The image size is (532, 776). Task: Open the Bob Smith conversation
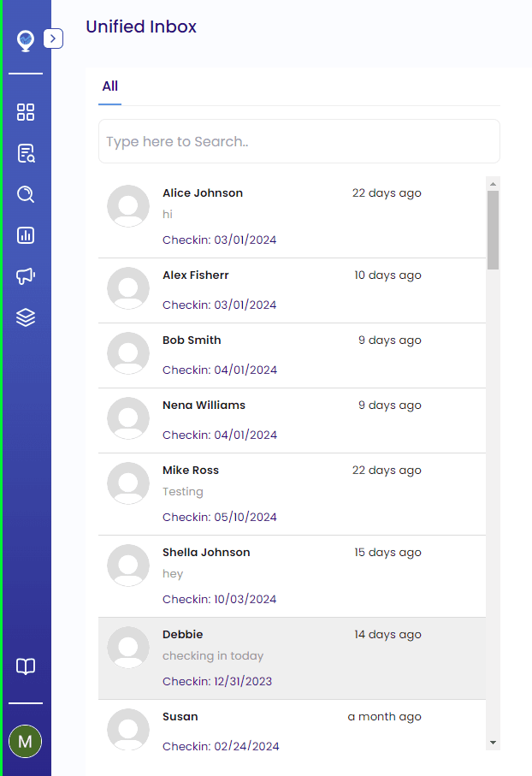pyautogui.click(x=291, y=355)
